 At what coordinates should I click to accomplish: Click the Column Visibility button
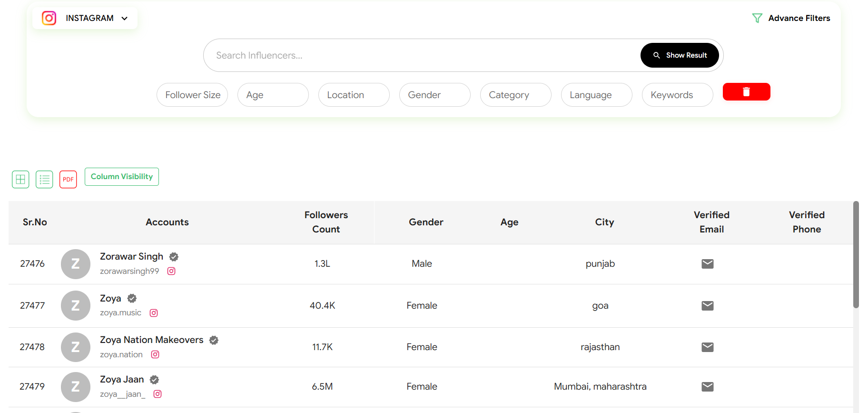coord(122,177)
